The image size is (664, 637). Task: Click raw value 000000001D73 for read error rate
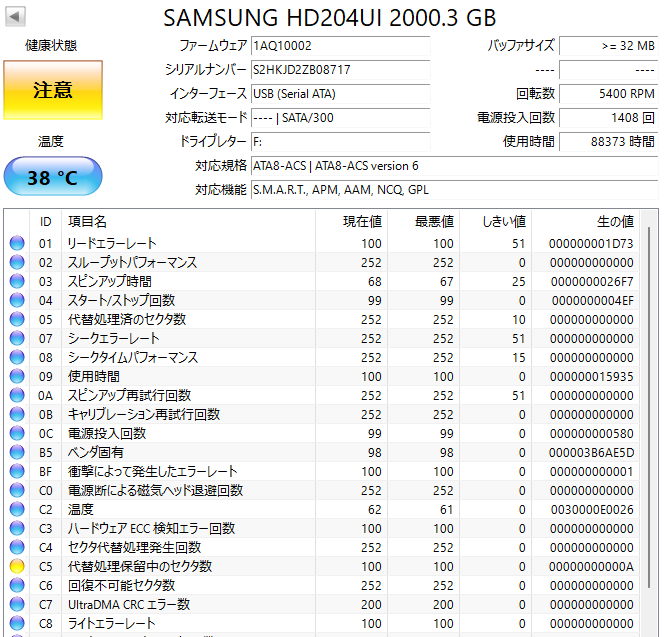click(591, 244)
